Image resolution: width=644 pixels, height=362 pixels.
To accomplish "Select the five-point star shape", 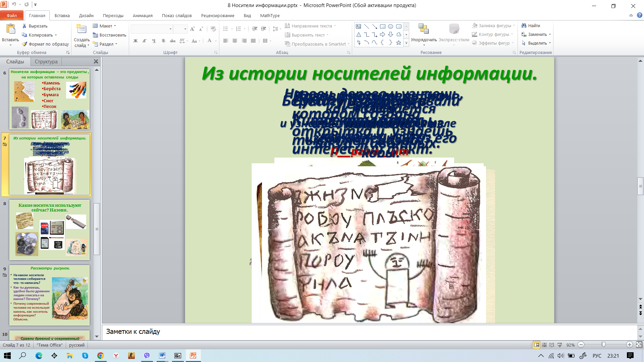I will [x=398, y=43].
